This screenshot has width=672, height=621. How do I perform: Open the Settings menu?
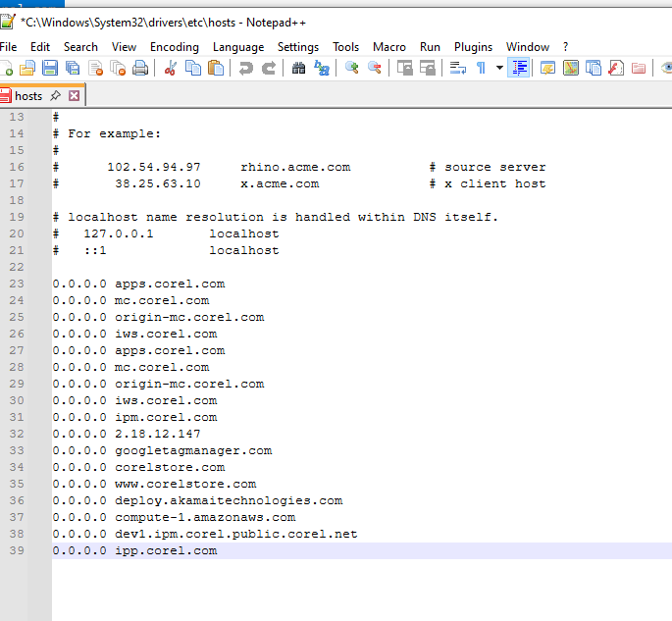pos(298,47)
